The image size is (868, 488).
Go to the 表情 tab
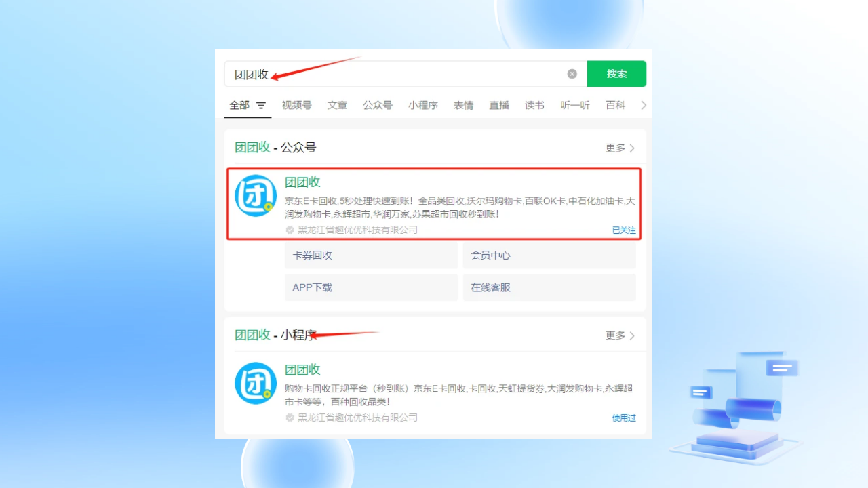tap(463, 106)
